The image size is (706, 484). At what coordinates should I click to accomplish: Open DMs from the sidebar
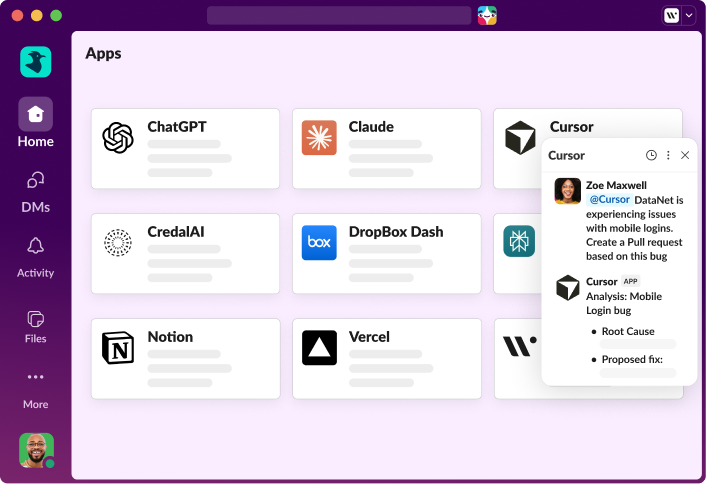click(x=36, y=192)
